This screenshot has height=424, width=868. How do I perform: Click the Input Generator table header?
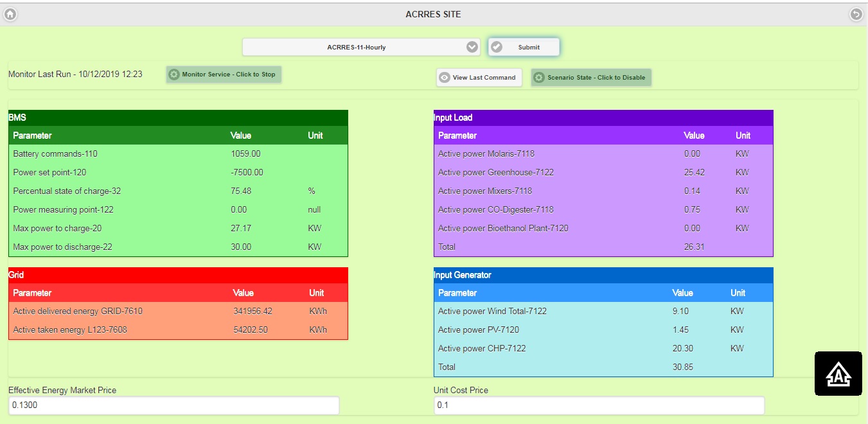[603, 276]
